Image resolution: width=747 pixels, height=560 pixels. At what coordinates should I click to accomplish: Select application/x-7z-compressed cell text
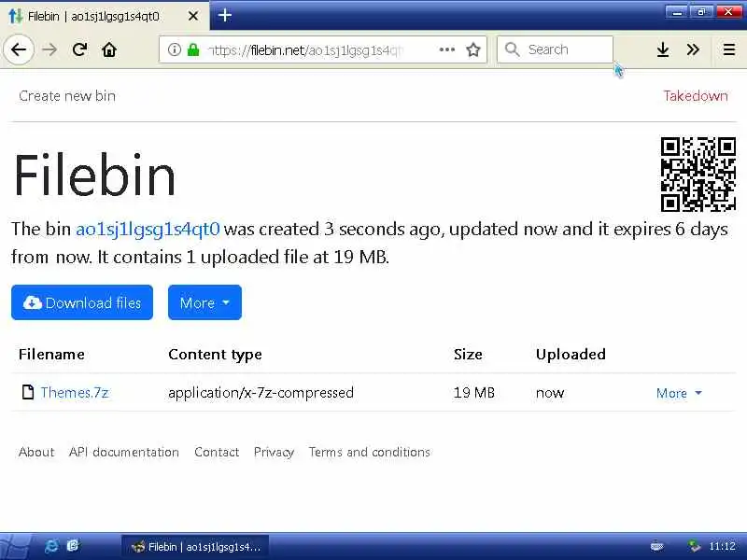[261, 392]
